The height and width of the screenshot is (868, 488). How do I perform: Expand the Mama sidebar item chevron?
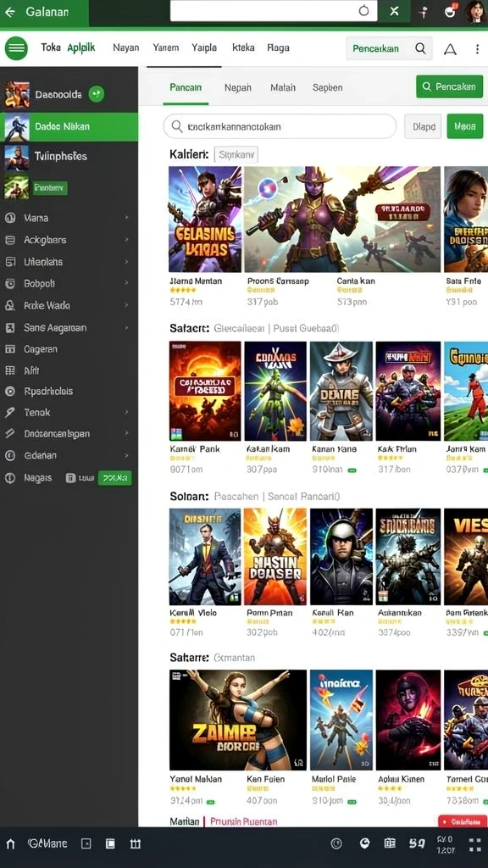(x=126, y=218)
